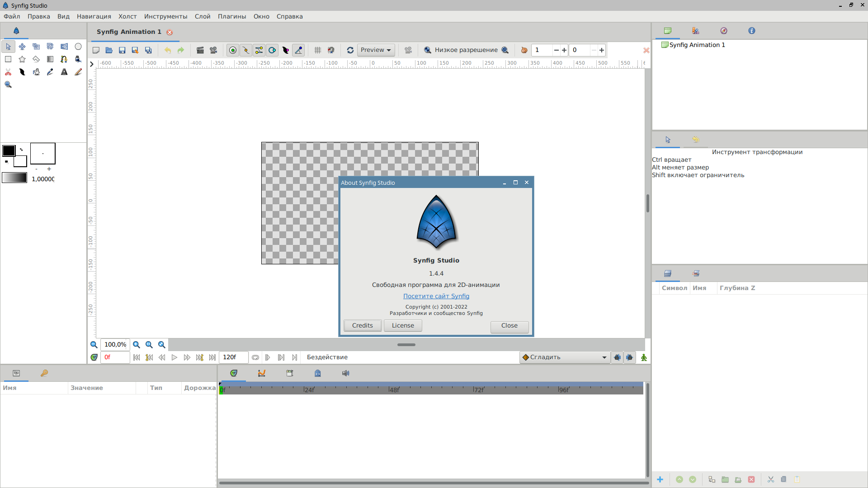868x488 pixels.
Task: Toggle tangent handles display
Action: click(259, 50)
